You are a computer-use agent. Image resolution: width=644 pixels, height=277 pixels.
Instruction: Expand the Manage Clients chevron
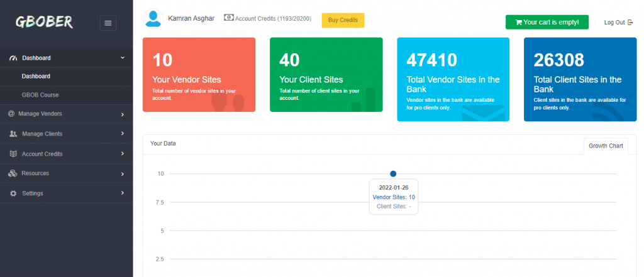pos(123,134)
